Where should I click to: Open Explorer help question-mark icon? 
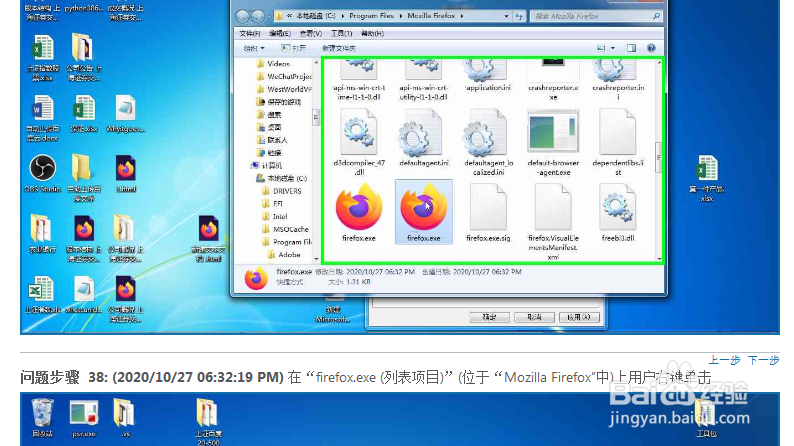click(651, 48)
